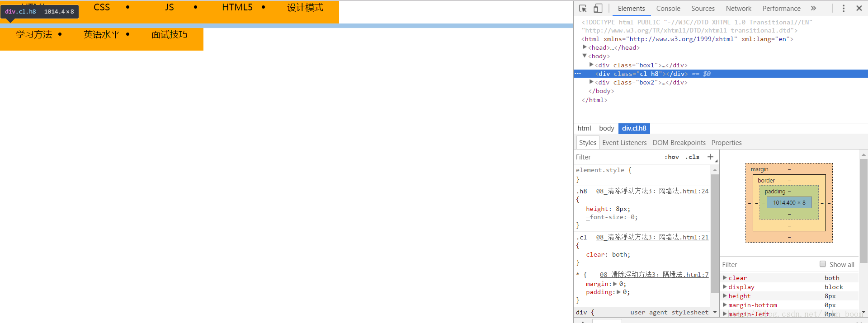This screenshot has width=868, height=323.
Task: Focus the styles Filter input
Action: (x=617, y=157)
